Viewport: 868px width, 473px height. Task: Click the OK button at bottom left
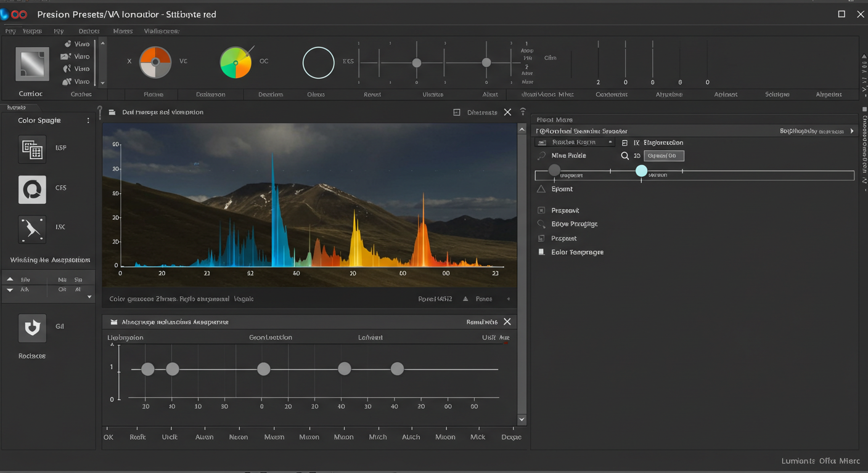tap(108, 437)
